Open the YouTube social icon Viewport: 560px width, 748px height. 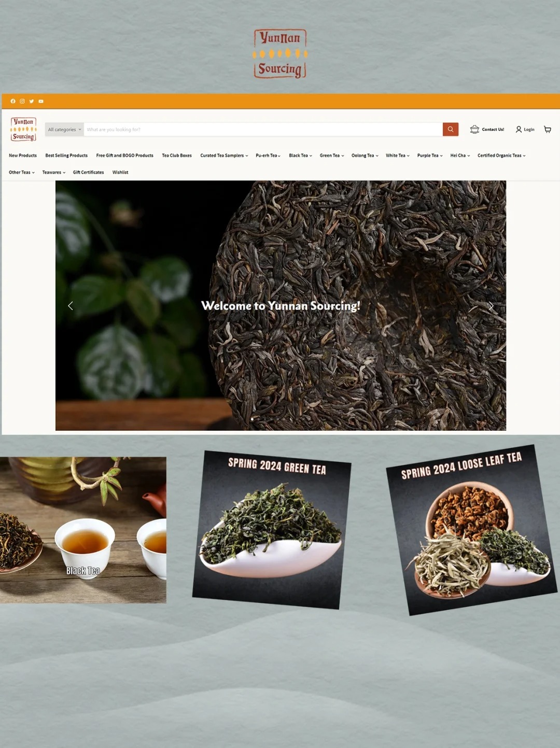(x=41, y=101)
